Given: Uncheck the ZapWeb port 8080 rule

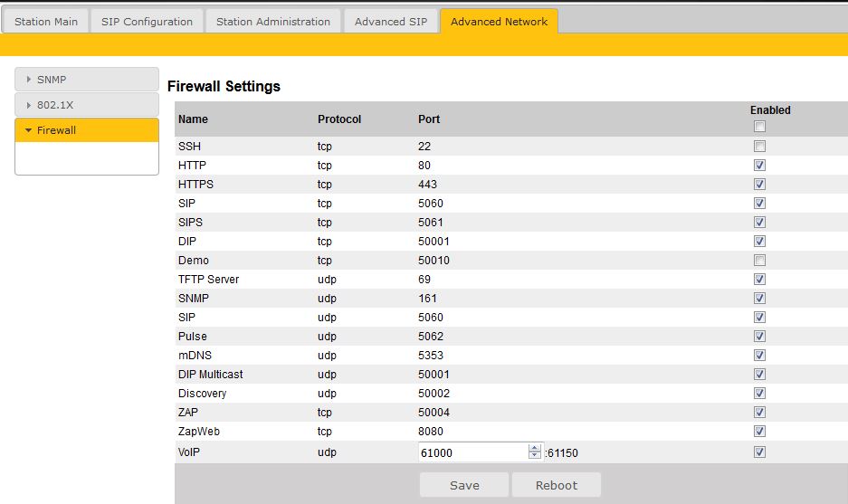Looking at the screenshot, I should click(x=759, y=432).
